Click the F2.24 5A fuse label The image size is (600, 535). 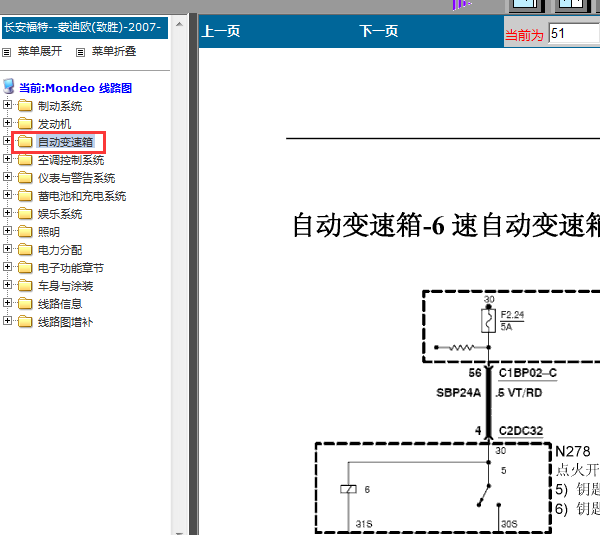click(x=512, y=321)
